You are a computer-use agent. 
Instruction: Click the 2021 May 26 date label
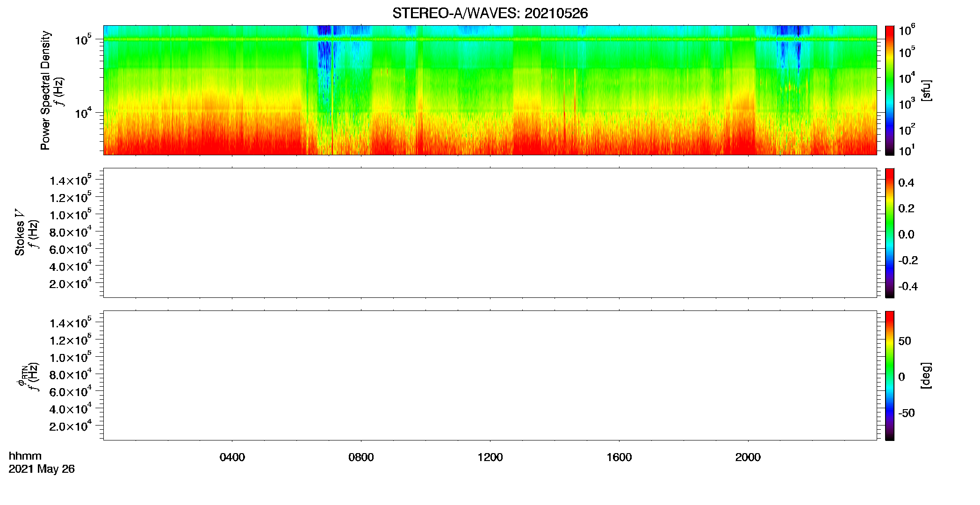(42, 469)
